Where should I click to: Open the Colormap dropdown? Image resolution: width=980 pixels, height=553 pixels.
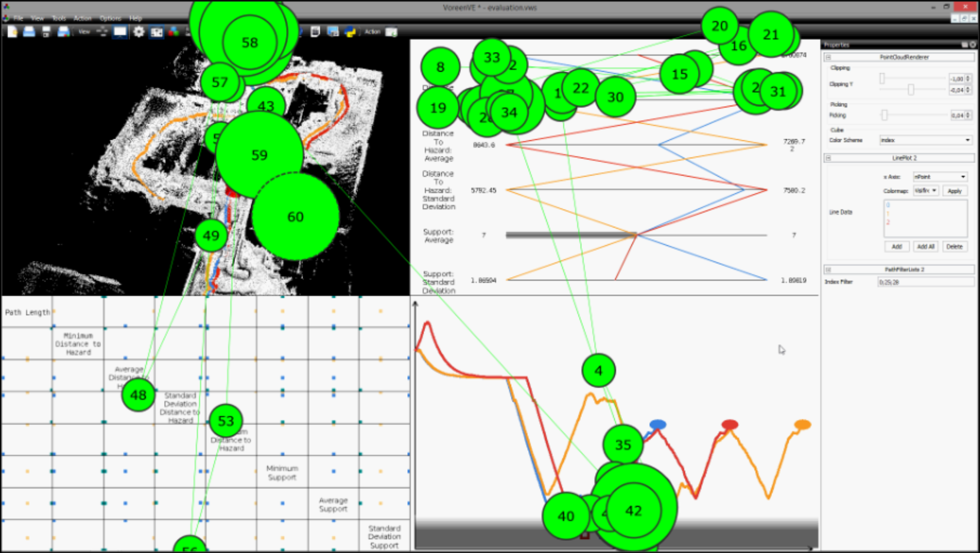click(926, 191)
